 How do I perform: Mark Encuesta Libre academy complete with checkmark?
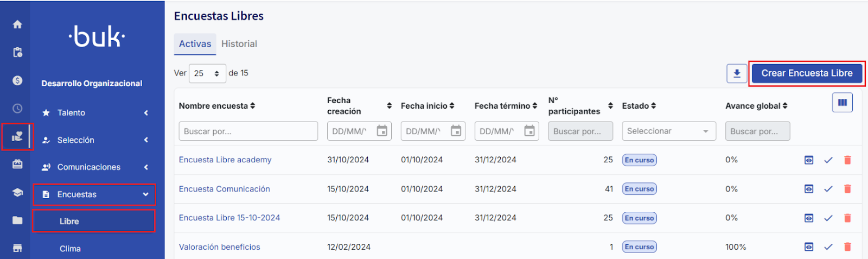[828, 160]
